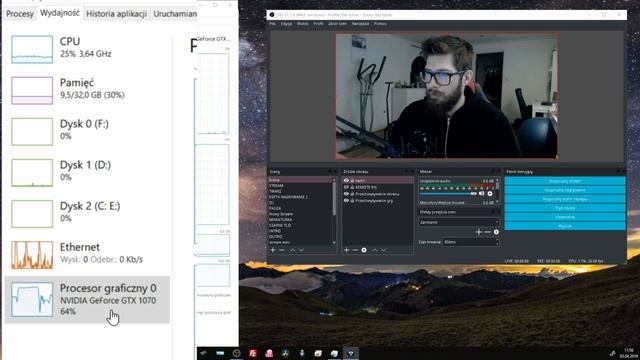The width and height of the screenshot is (640, 360).
Task: Click Rozpocznij stream button in OBS
Action: coord(565,181)
